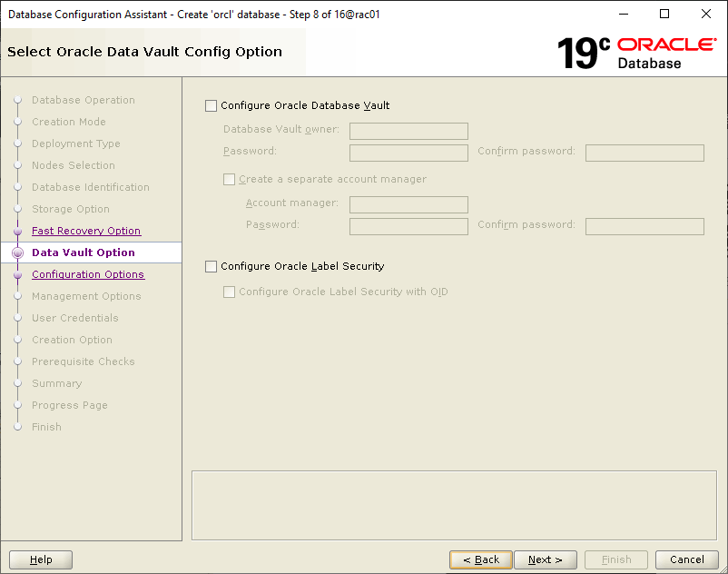Jump to Configuration Options step
Screen dimensions: 728x574
point(88,274)
